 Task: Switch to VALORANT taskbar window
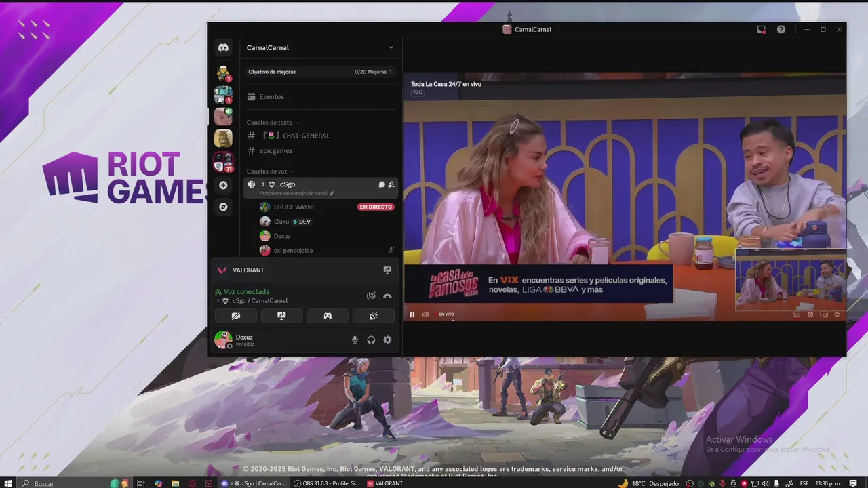point(385,483)
